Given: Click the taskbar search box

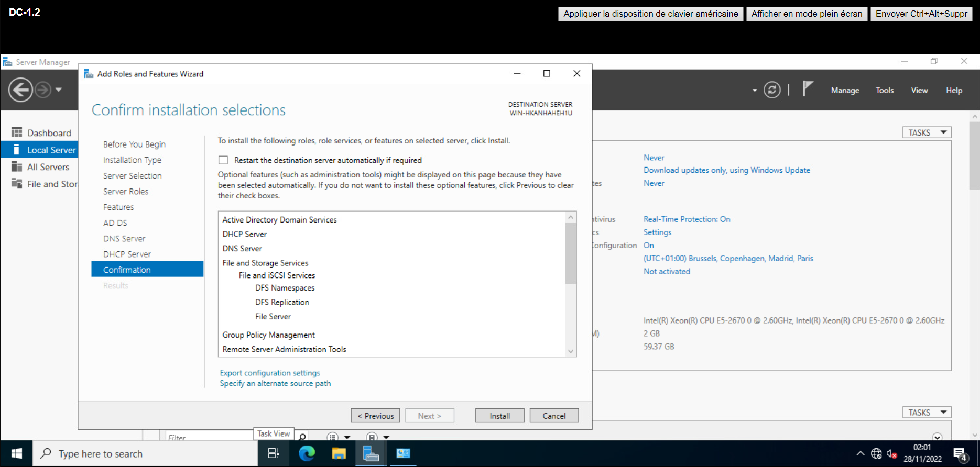Looking at the screenshot, I should [145, 453].
